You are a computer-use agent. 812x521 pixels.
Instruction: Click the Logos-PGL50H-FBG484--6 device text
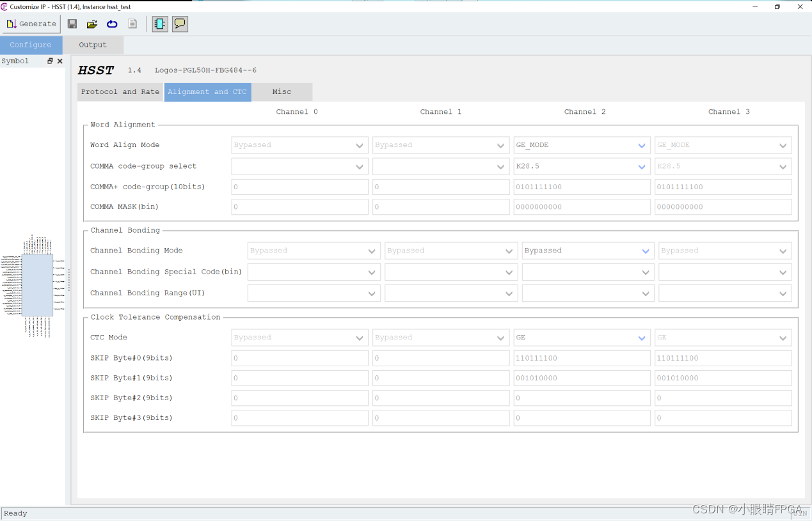[x=205, y=70]
